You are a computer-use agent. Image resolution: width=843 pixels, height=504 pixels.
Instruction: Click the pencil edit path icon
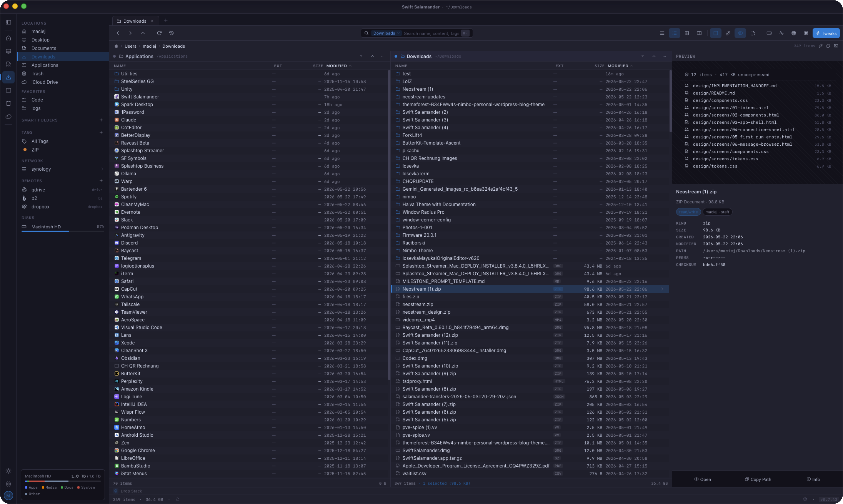[x=821, y=46]
